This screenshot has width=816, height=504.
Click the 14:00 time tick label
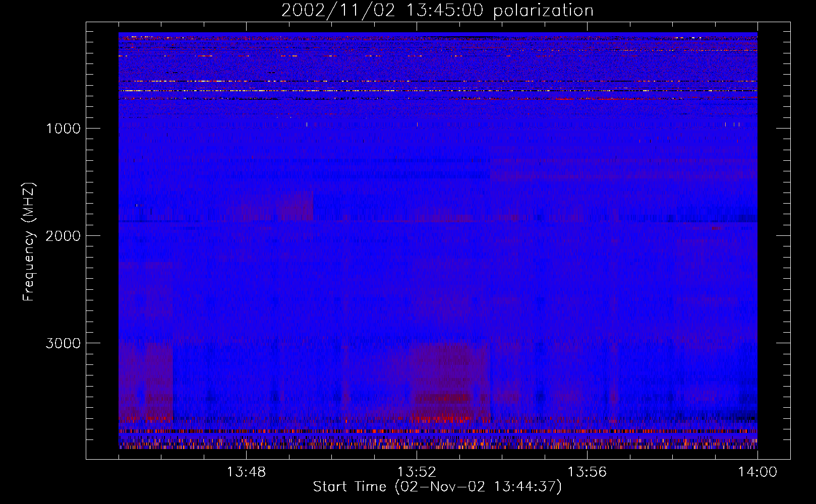click(757, 472)
